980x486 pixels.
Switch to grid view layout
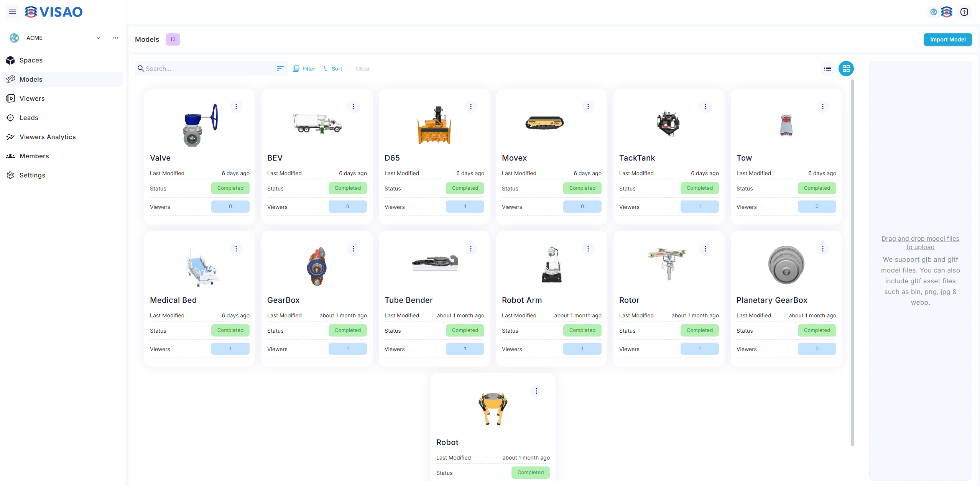pos(846,69)
